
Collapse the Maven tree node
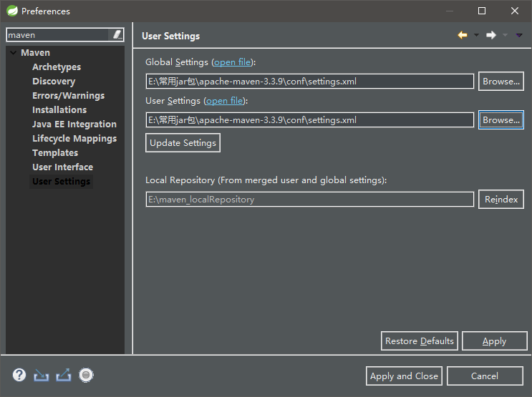click(x=13, y=52)
